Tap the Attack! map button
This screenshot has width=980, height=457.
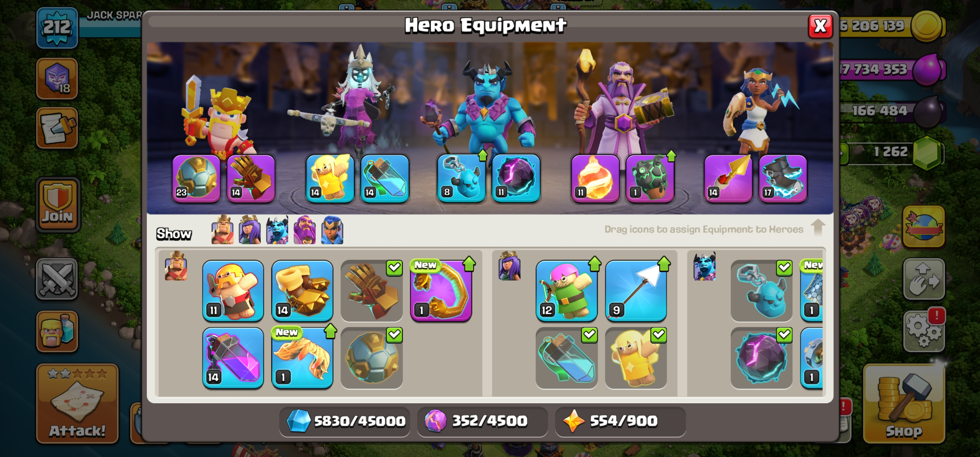pyautogui.click(x=77, y=403)
